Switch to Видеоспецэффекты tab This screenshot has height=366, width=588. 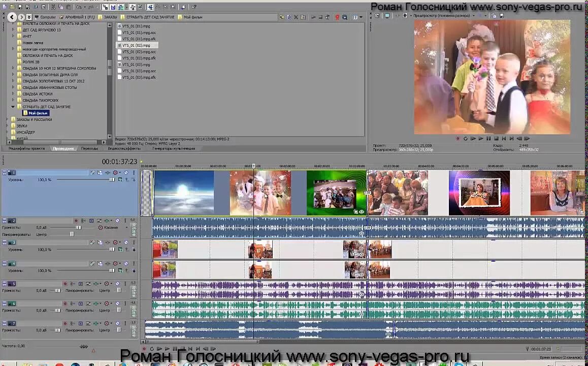point(124,148)
